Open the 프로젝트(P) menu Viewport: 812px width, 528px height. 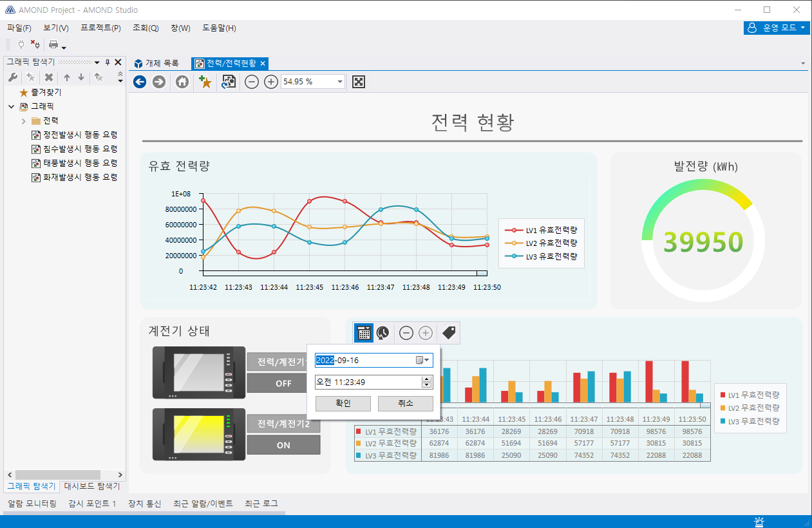pyautogui.click(x=100, y=28)
